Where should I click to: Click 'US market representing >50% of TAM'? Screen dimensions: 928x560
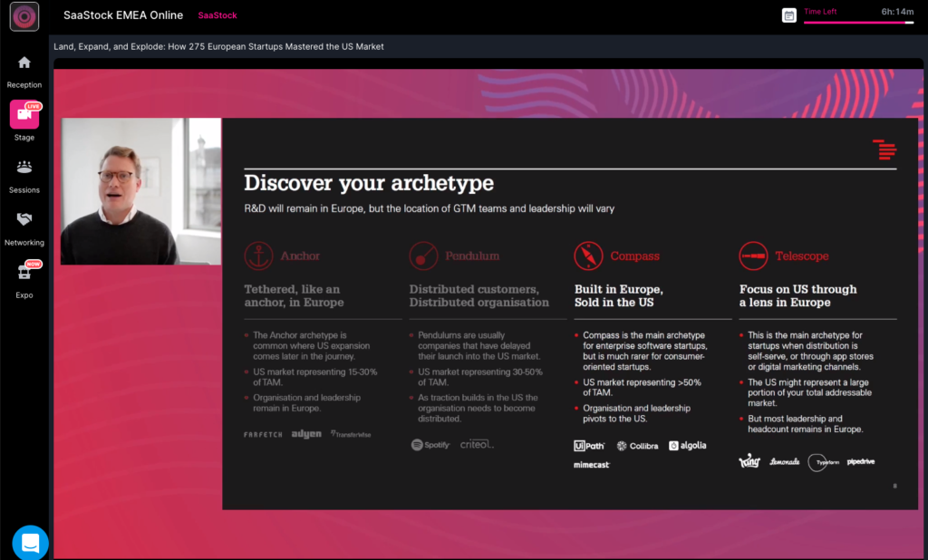point(642,387)
